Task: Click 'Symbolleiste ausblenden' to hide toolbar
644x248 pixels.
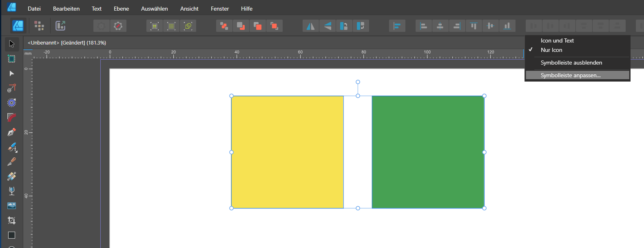Action: 578,63
